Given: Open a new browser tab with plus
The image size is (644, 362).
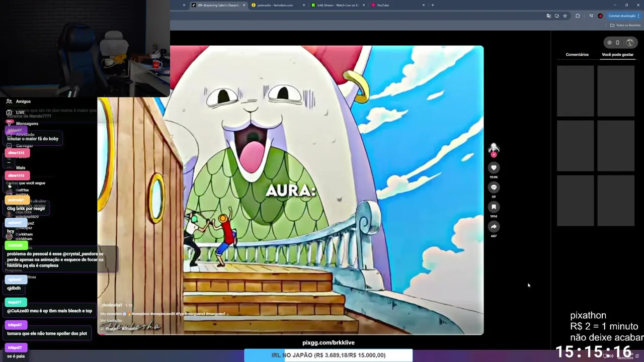Looking at the screenshot, I should pos(433,5).
